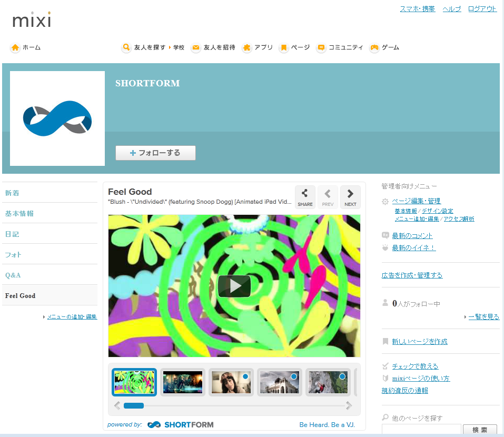
Task: Select the dark concert stage thumbnail
Action: [x=183, y=382]
